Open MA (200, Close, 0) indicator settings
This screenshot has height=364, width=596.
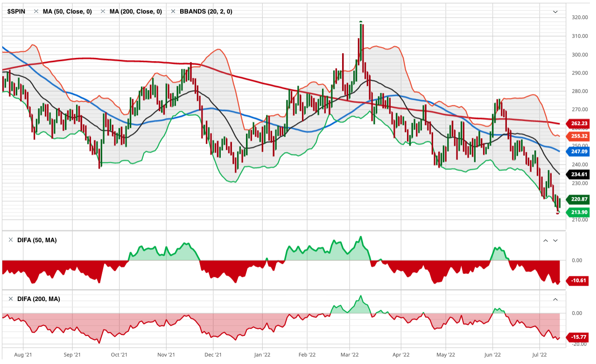[x=135, y=12]
